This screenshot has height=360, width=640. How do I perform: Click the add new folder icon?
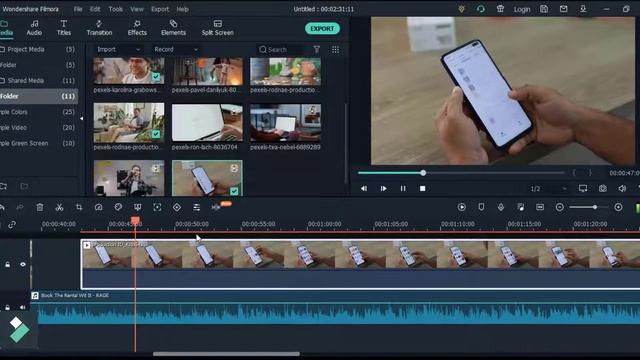(4, 187)
